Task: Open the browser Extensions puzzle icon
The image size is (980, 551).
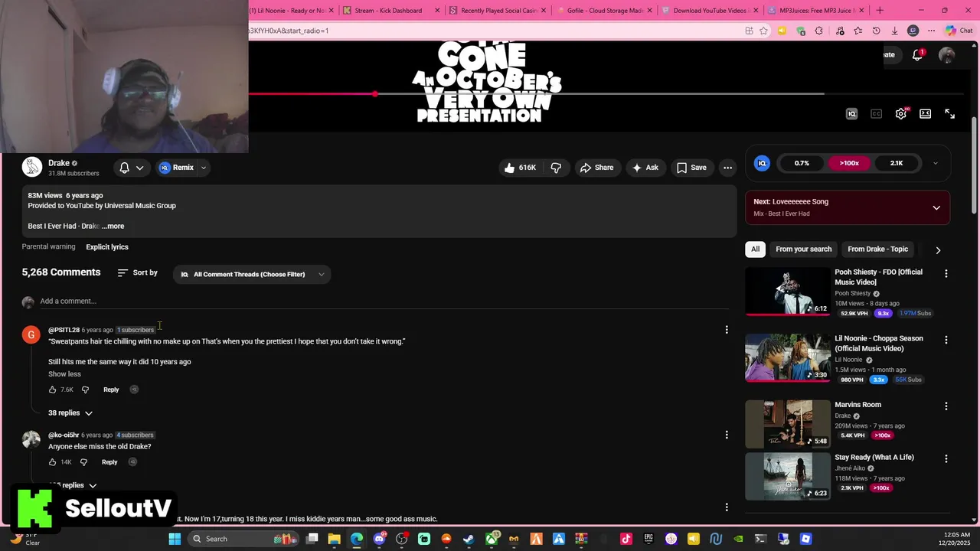Action: point(819,31)
